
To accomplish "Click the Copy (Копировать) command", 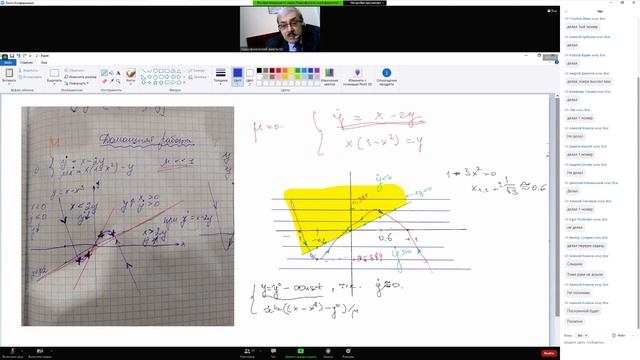I will [31, 77].
